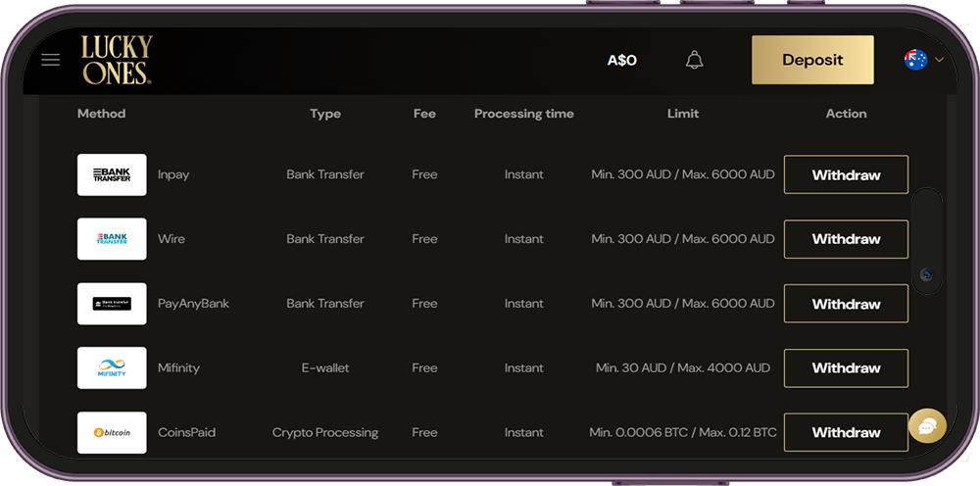
Task: Click the Method column header
Action: 101,114
